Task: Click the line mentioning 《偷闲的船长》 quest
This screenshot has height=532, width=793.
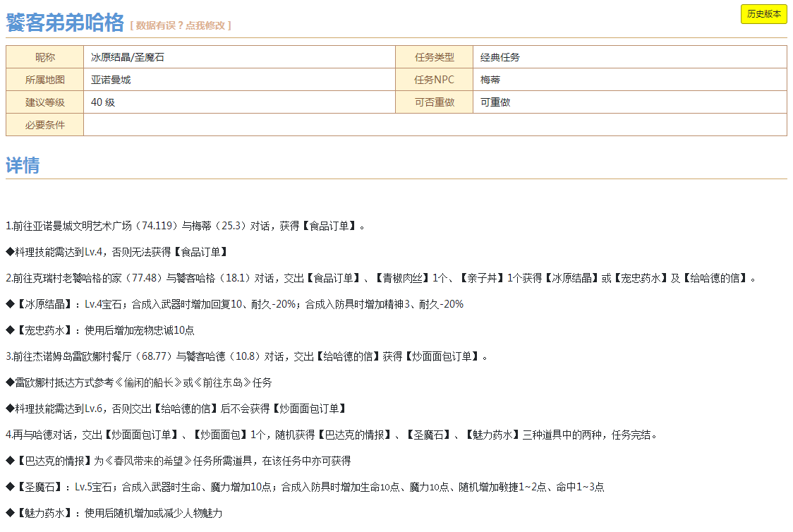Action: 139,382
